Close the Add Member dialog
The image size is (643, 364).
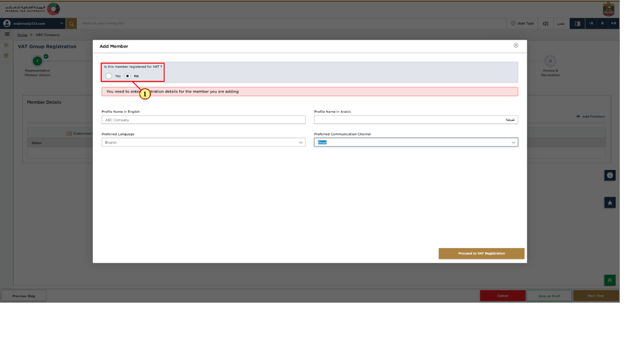pos(516,45)
